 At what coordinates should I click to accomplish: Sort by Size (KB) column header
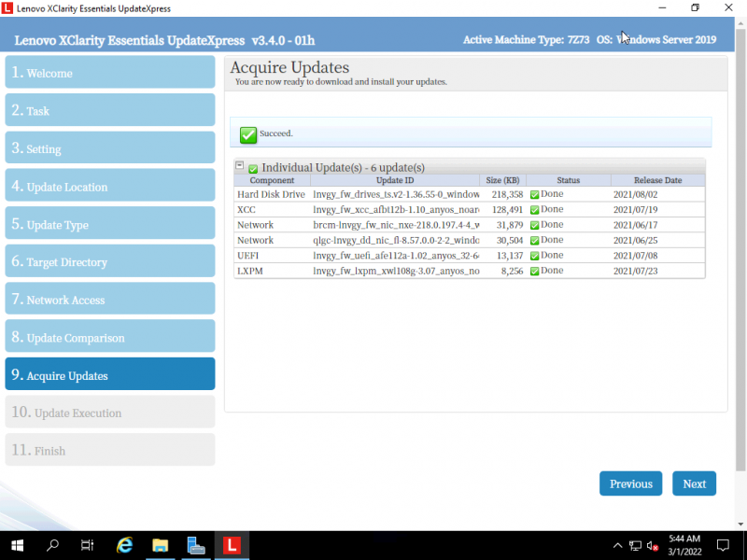coord(502,180)
